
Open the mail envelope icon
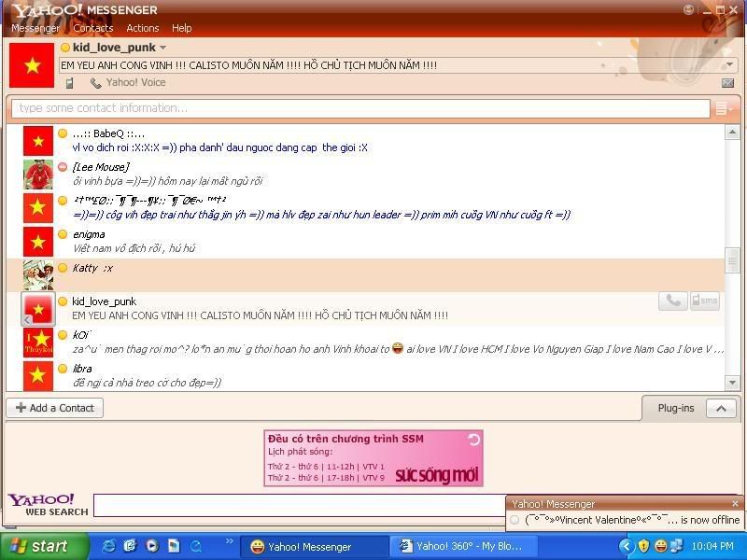pyautogui.click(x=727, y=83)
